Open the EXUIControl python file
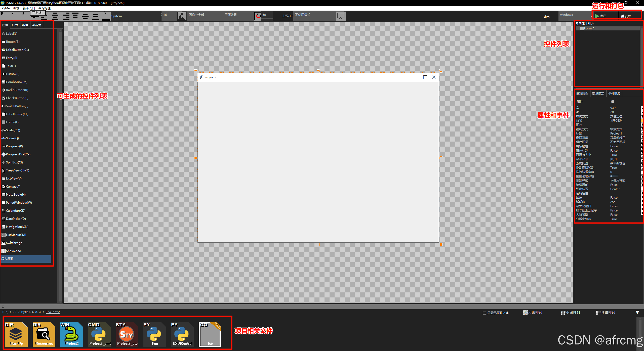644x351 pixels. [x=182, y=334]
